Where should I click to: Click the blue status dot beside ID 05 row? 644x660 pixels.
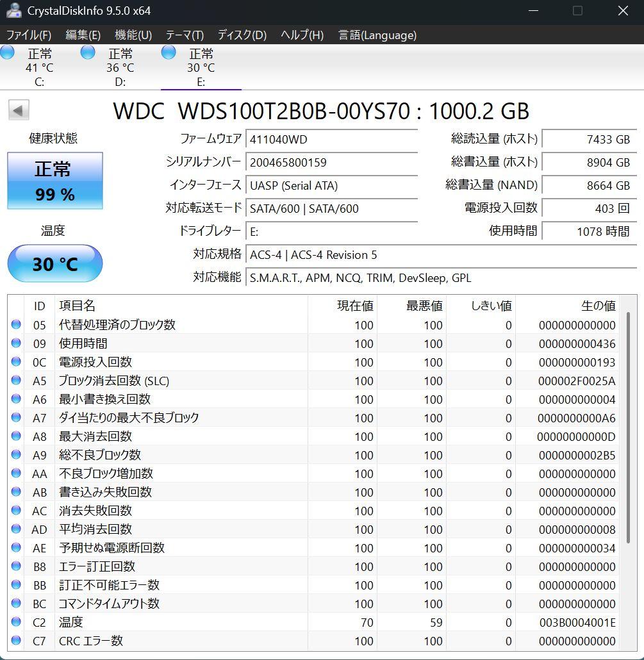[16, 326]
